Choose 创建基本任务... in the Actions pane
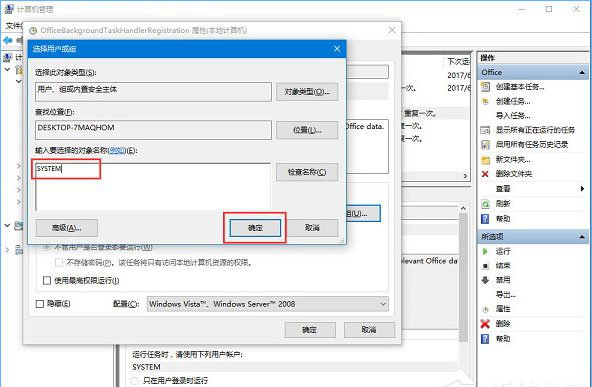This screenshot has height=387, width=592. 520,87
